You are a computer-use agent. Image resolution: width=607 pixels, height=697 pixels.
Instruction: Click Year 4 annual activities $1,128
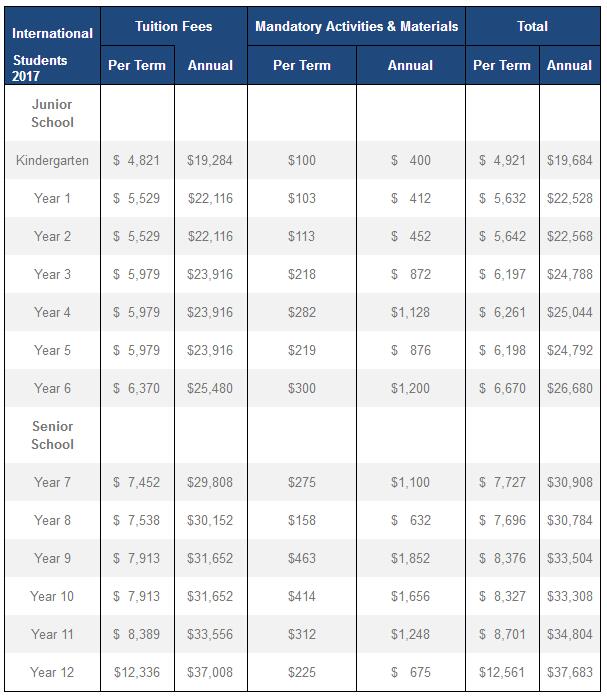point(410,312)
